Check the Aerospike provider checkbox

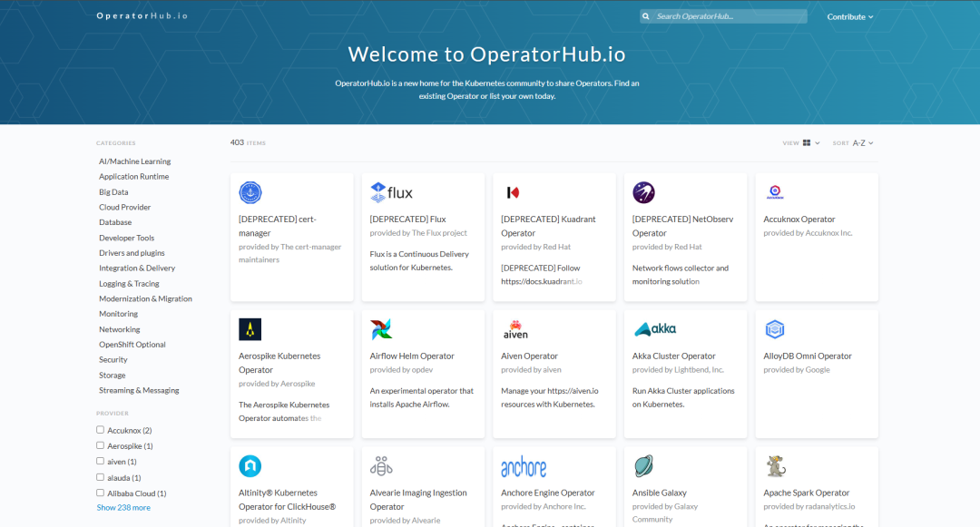coord(100,445)
